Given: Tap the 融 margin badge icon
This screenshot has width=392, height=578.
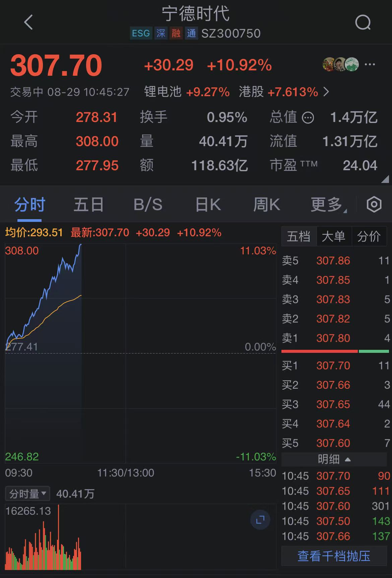Looking at the screenshot, I should click(x=176, y=33).
